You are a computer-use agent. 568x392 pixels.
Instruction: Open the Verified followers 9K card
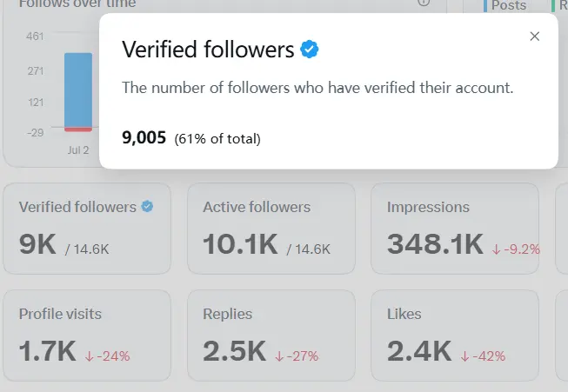point(87,229)
